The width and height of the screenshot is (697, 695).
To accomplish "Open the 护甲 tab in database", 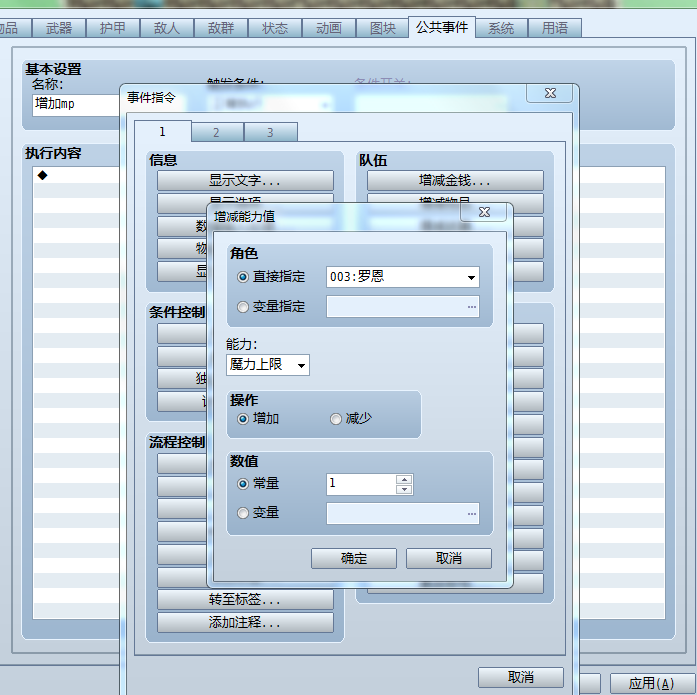I will click(x=112, y=28).
